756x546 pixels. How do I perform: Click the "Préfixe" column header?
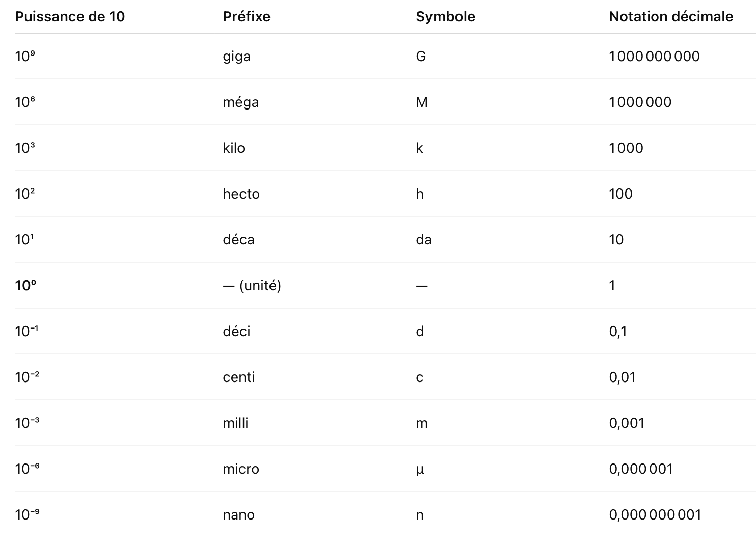point(247,17)
